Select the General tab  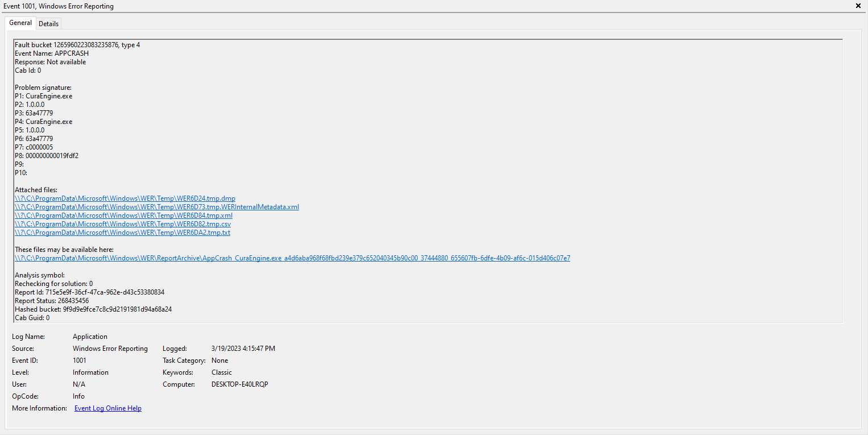tap(20, 23)
